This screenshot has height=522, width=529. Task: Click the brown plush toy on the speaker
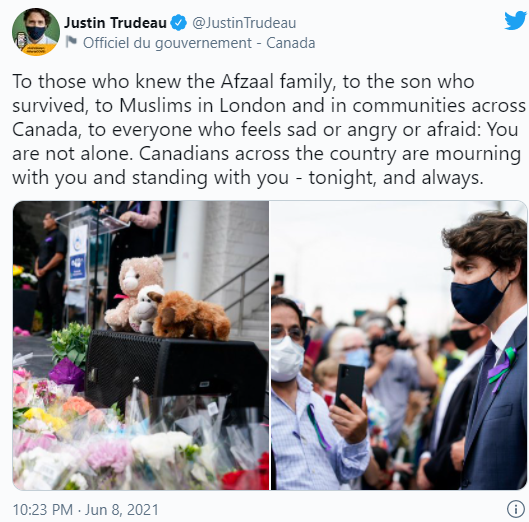click(x=189, y=315)
